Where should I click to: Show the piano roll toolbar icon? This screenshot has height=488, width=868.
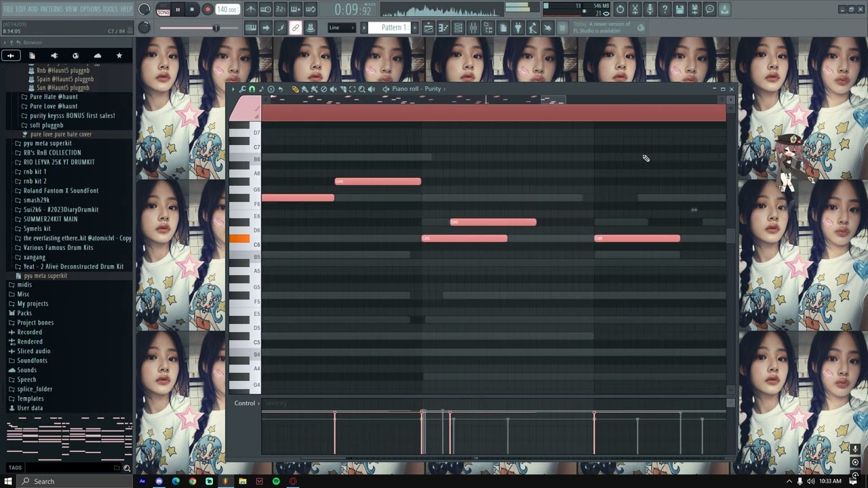443,28
